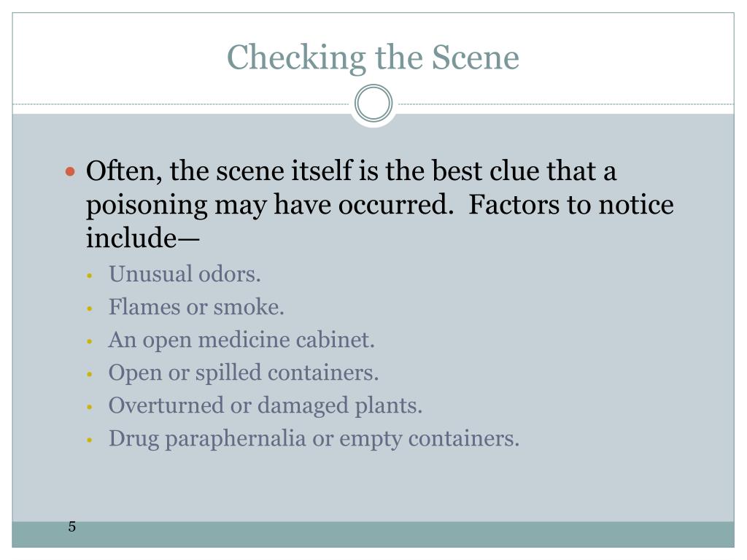Click the circle ornament below the title
Viewport: 747px width, 560px height.
pos(373,104)
